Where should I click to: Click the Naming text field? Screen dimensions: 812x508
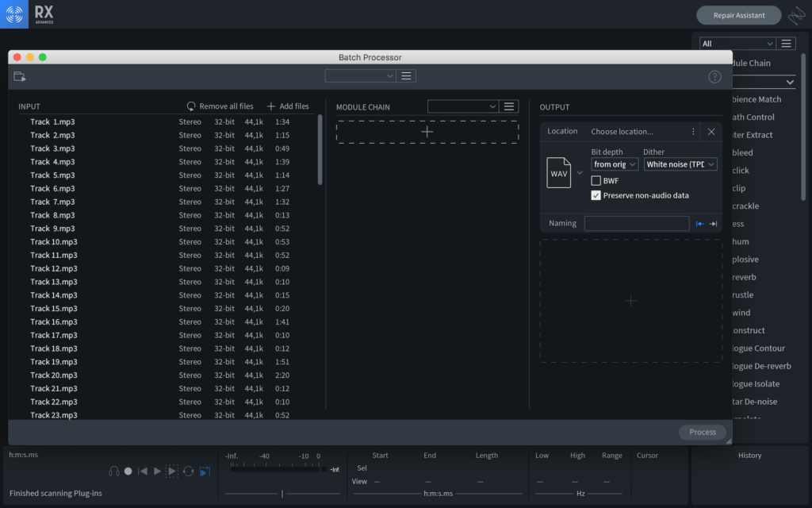tap(637, 224)
